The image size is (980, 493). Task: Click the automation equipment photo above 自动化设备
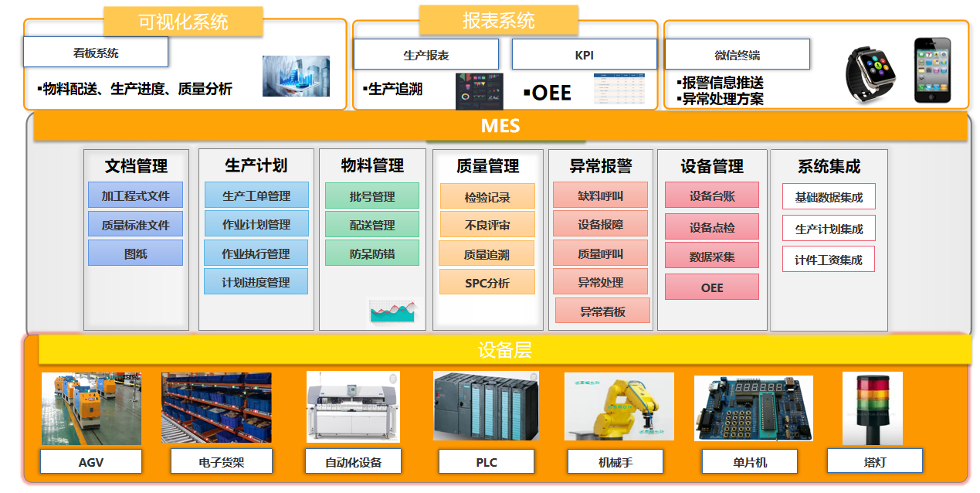[x=353, y=406]
